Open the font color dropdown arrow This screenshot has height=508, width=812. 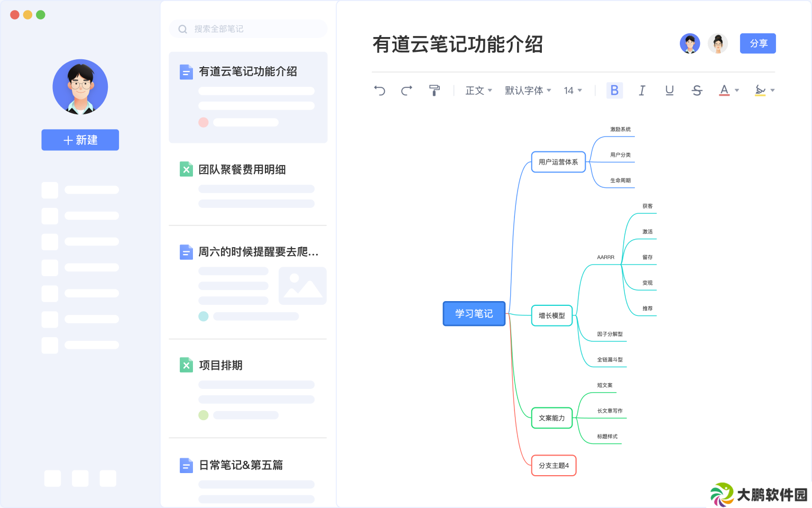coord(737,90)
